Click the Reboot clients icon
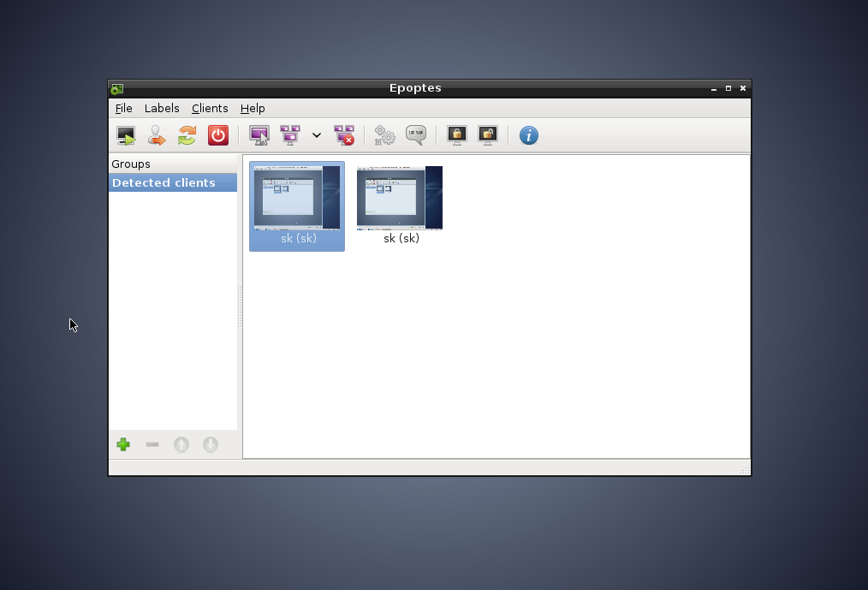The width and height of the screenshot is (868, 590). coord(187,135)
